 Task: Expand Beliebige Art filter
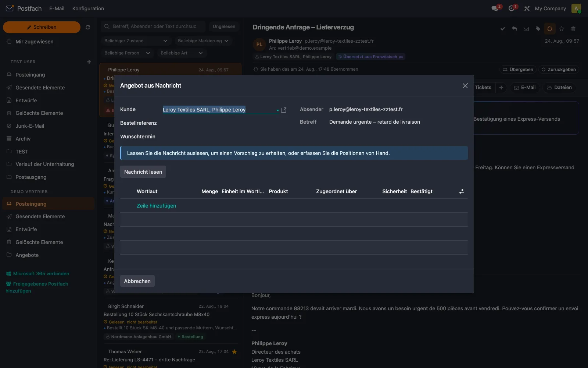point(182,53)
